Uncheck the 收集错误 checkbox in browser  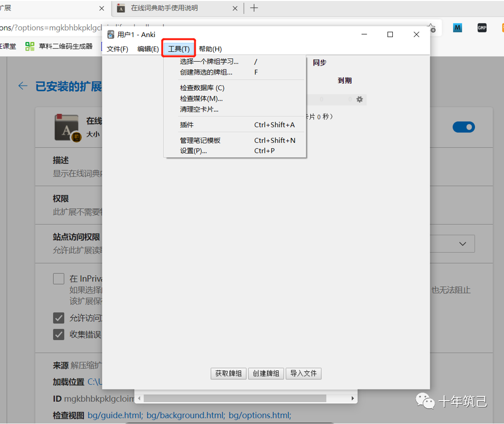click(58, 334)
